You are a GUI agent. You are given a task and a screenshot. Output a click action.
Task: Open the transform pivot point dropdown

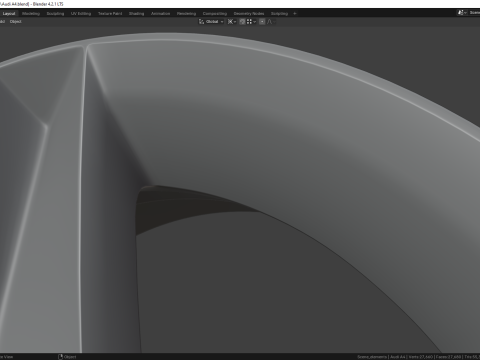point(232,22)
